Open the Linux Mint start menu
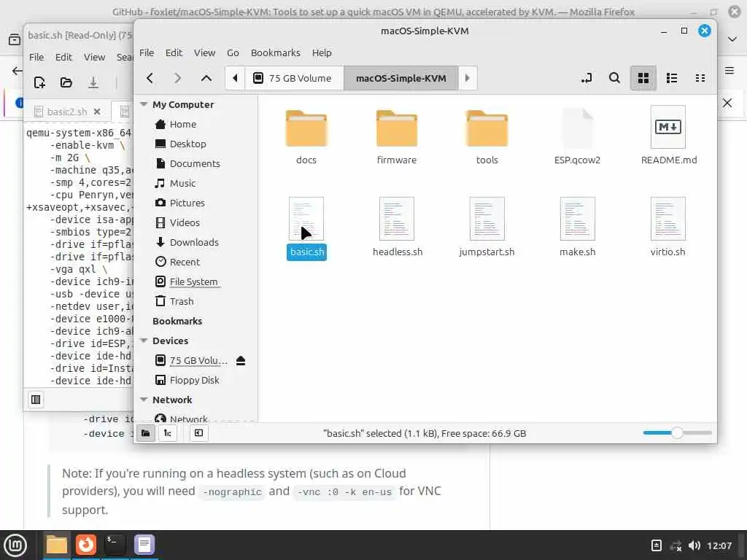The width and height of the screenshot is (747, 560). (15, 545)
